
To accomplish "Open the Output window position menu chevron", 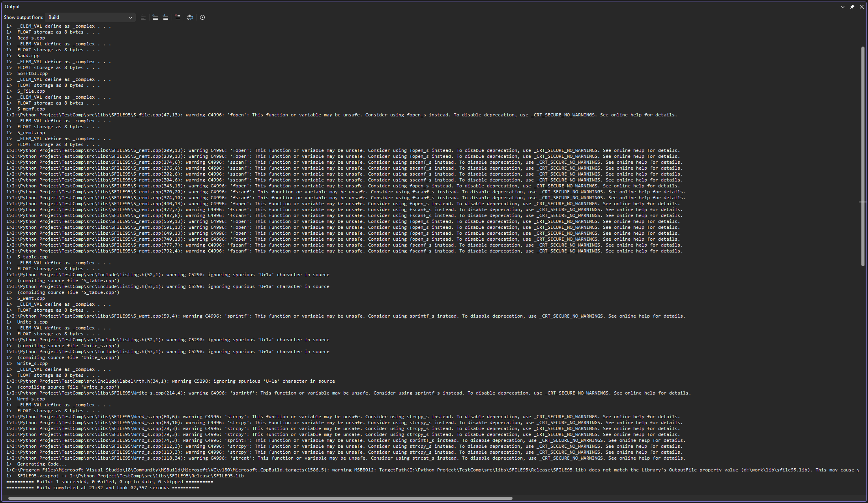I will tap(843, 7).
